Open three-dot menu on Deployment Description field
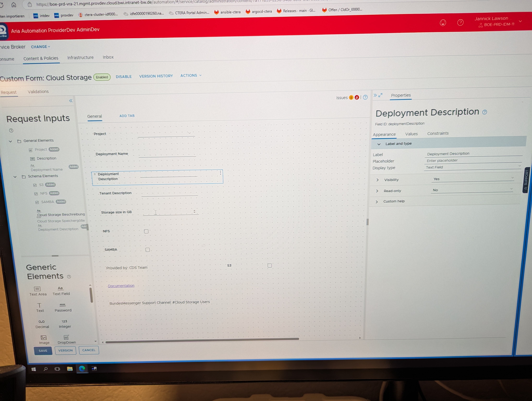 [220, 173]
